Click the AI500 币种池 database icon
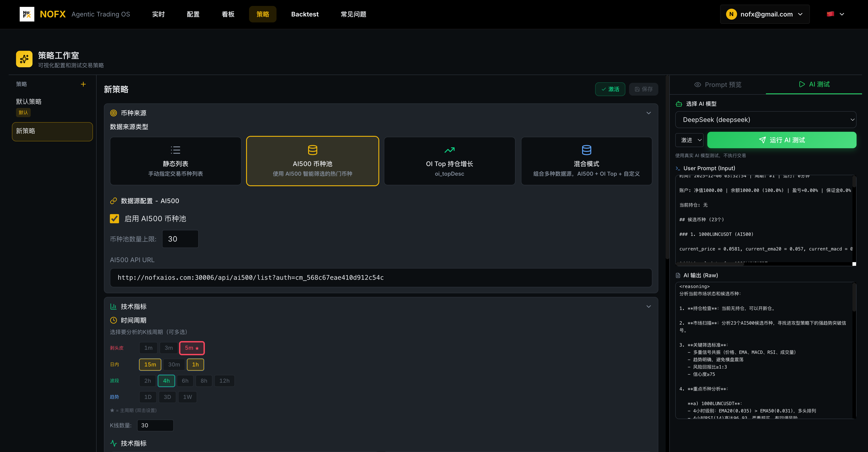 (x=312, y=150)
